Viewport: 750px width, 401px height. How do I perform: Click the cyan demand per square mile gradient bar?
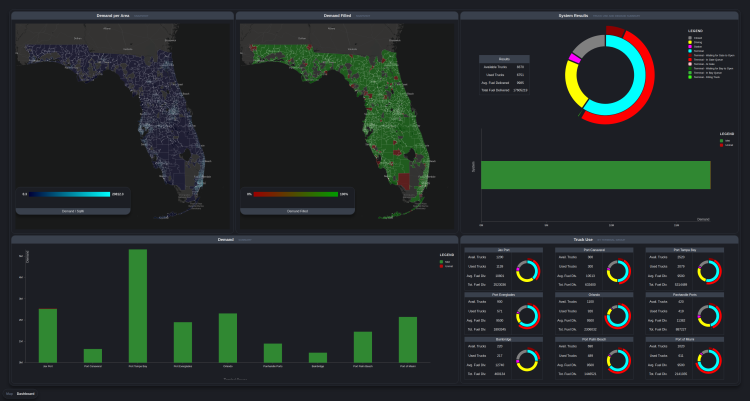(69, 194)
